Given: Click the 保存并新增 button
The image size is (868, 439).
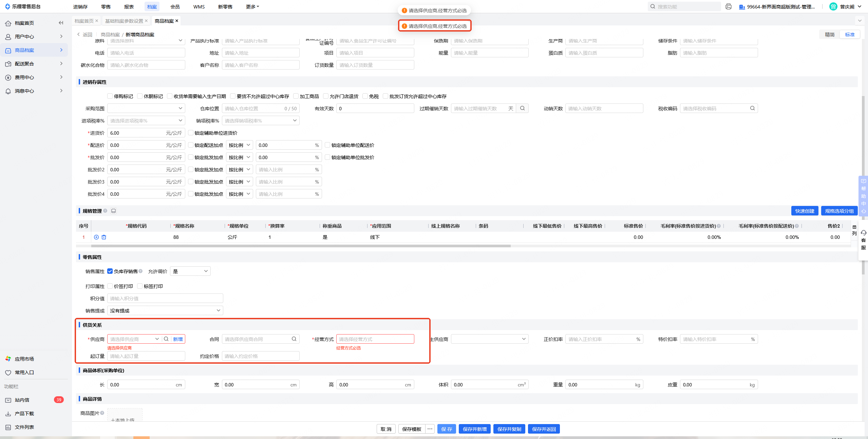Looking at the screenshot, I should tap(474, 429).
